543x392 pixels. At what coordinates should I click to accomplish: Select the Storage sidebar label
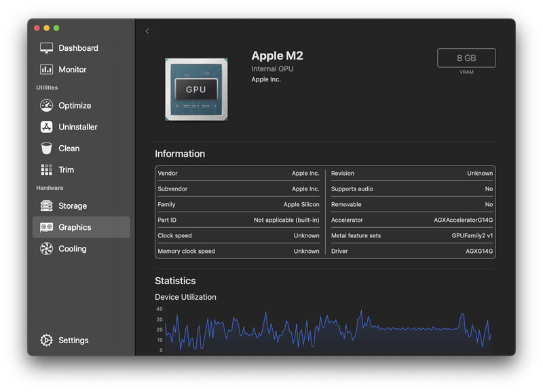click(x=73, y=206)
